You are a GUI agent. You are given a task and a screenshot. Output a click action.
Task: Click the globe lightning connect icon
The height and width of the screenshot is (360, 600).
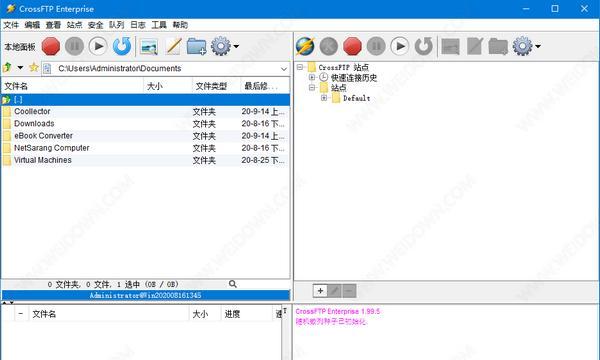point(305,46)
